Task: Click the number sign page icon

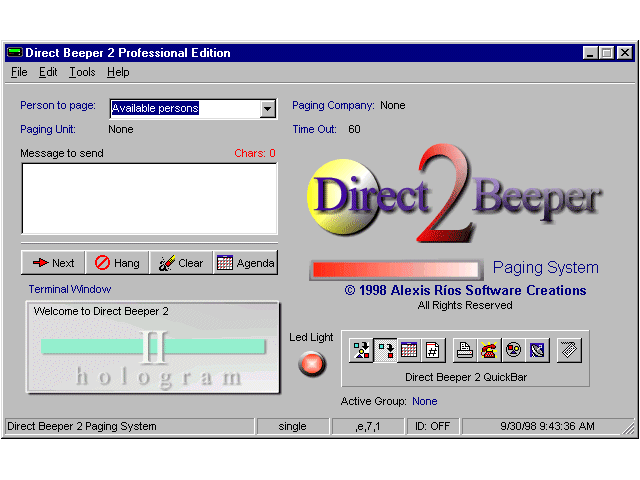Action: pyautogui.click(x=432, y=350)
